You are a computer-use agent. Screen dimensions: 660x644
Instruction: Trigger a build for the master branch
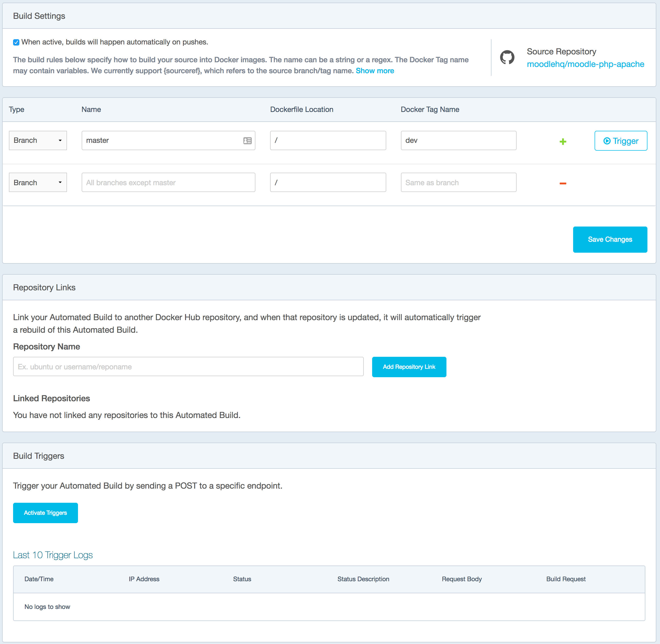tap(621, 141)
